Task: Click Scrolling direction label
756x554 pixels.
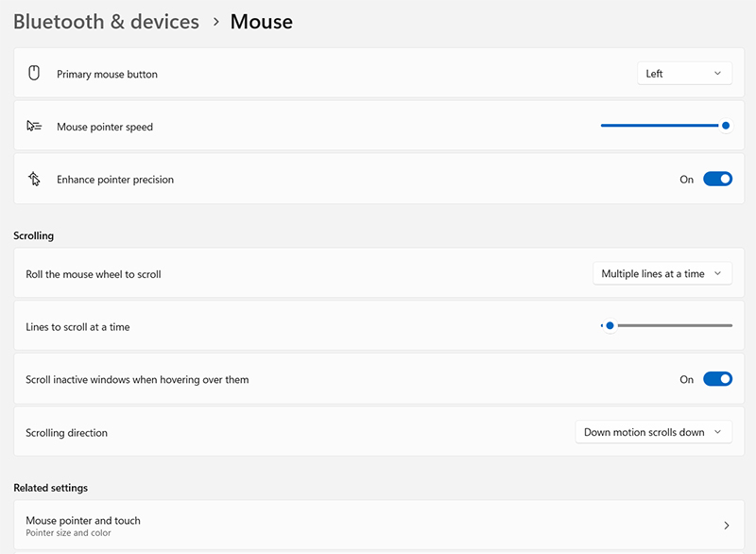Action: click(66, 432)
